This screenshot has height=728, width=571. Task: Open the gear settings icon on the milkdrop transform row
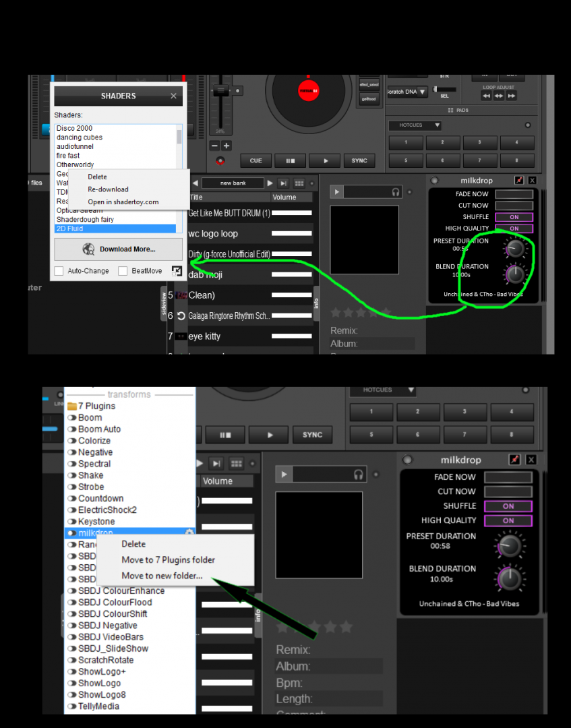click(x=189, y=533)
